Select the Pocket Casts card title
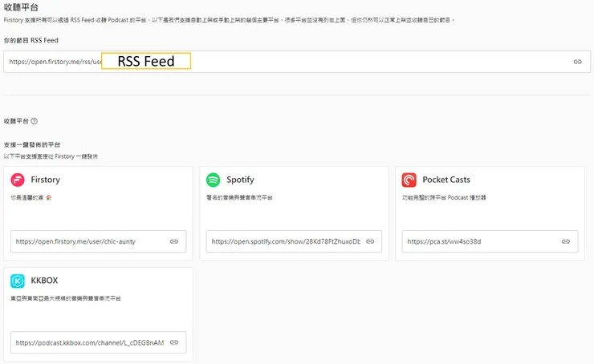Screen dimensions: 594x364 click(x=446, y=180)
